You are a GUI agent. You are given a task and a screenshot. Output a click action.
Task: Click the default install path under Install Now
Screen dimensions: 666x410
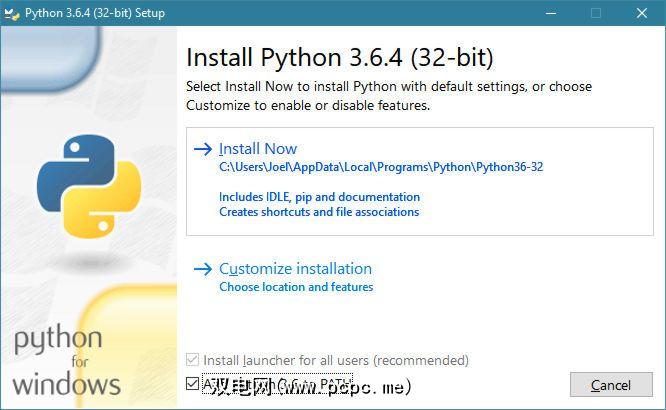[380, 167]
